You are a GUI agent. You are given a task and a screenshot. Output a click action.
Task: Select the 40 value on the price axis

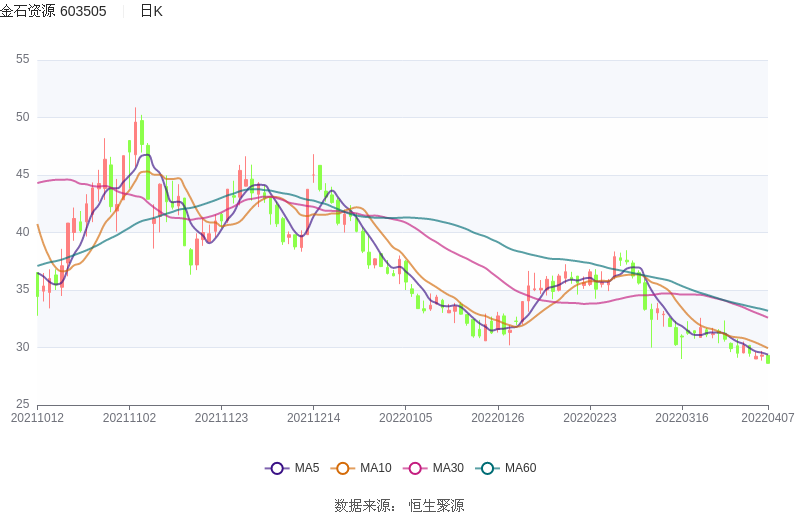coord(23,232)
